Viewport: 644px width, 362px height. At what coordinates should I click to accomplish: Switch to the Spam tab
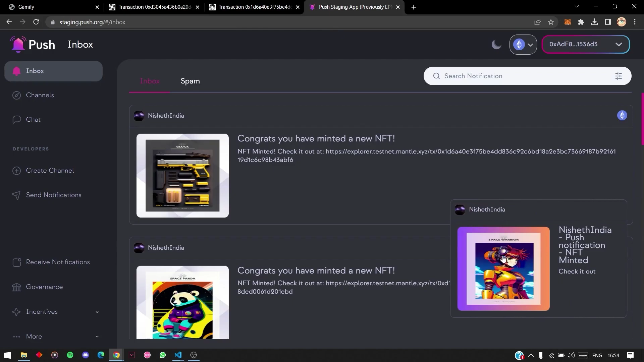[x=190, y=81]
